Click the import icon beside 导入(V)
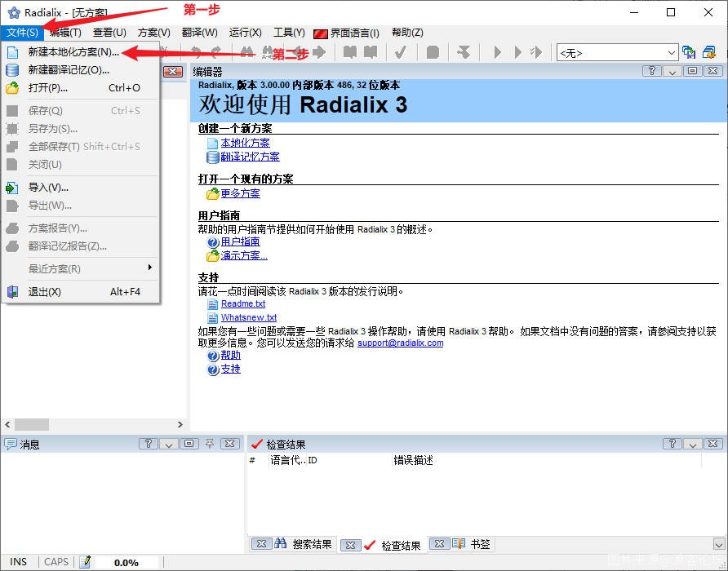This screenshot has height=571, width=728. [12, 188]
